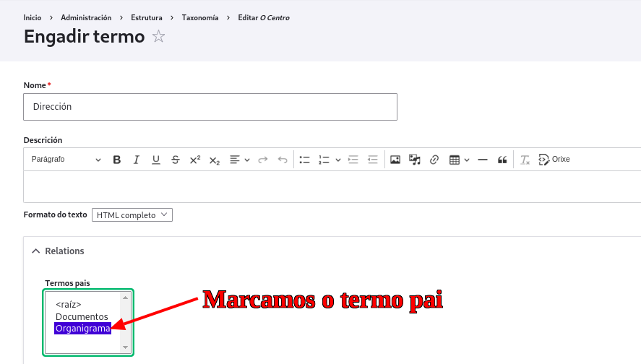Toggle subscript formatting

click(214, 160)
